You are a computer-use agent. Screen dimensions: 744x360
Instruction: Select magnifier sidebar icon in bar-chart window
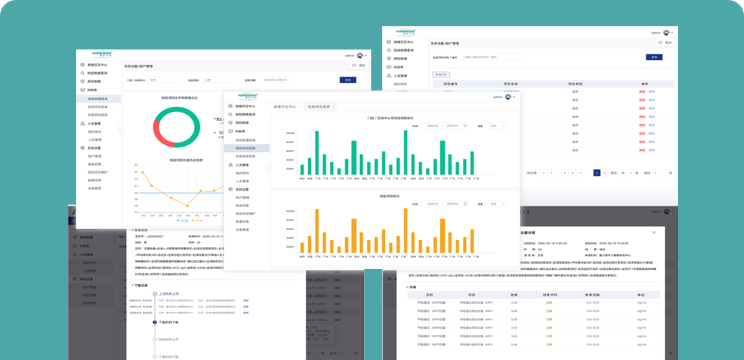[231, 114]
